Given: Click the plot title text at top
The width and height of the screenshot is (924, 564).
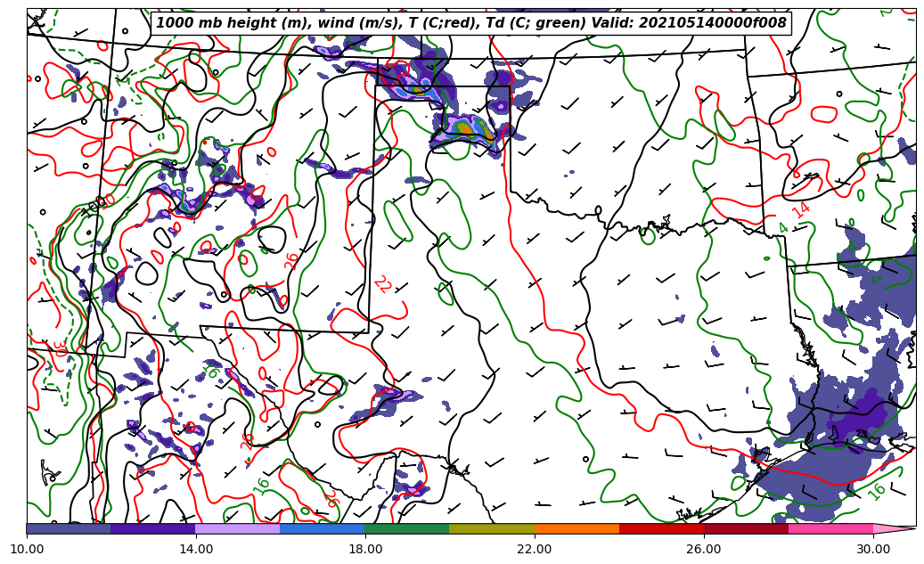Looking at the screenshot, I should pyautogui.click(x=471, y=23).
